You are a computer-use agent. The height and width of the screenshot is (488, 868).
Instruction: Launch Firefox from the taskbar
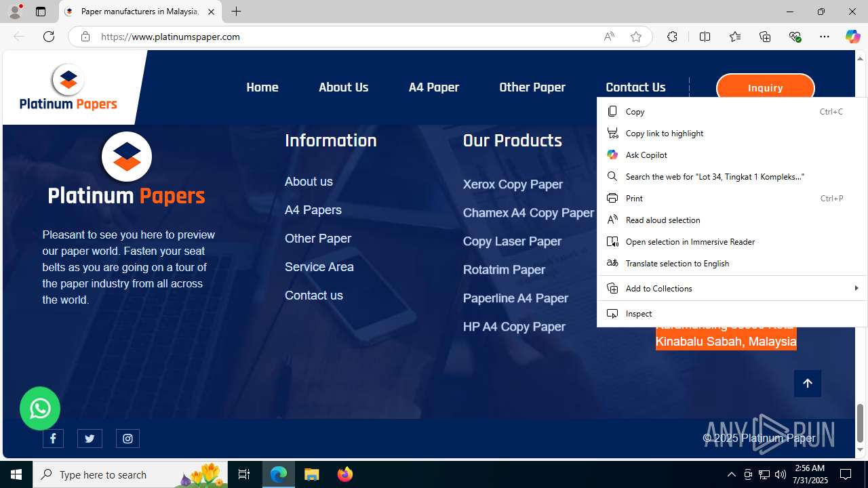coord(345,474)
